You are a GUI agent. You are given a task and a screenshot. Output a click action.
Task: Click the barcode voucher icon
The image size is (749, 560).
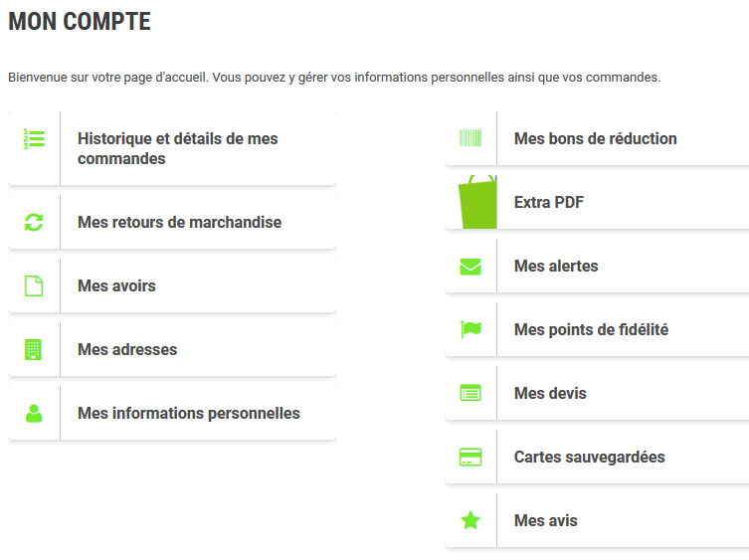(x=470, y=139)
